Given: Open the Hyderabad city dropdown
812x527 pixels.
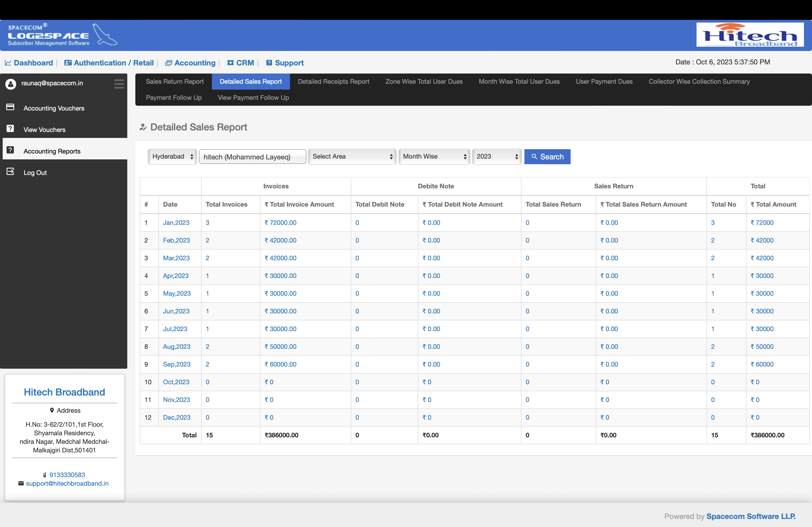Looking at the screenshot, I should coord(172,156).
